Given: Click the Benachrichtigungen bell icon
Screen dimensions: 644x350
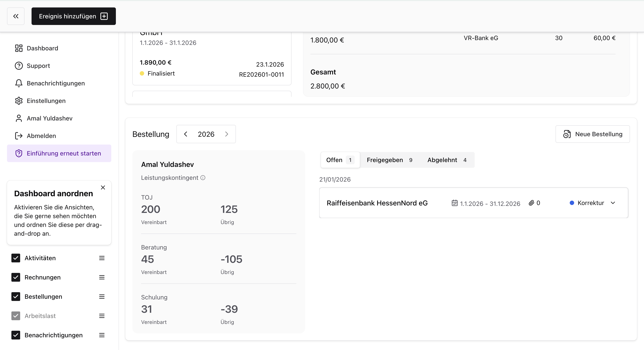Looking at the screenshot, I should [x=19, y=83].
